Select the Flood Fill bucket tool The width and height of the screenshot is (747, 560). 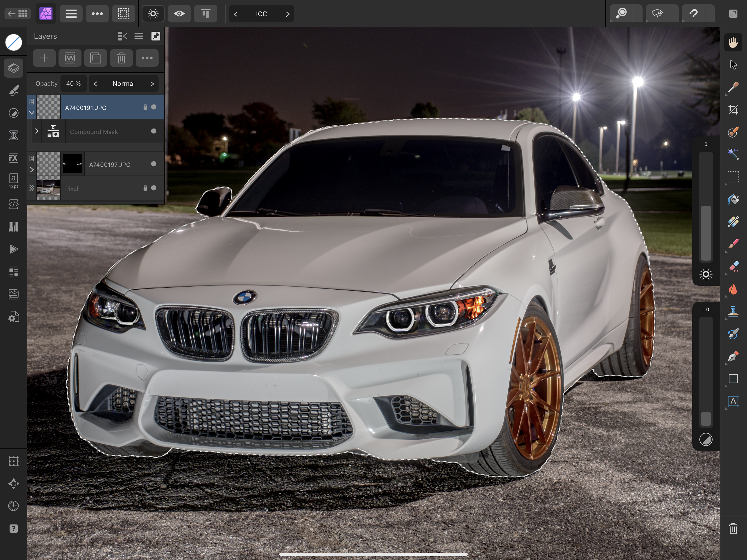[733, 199]
